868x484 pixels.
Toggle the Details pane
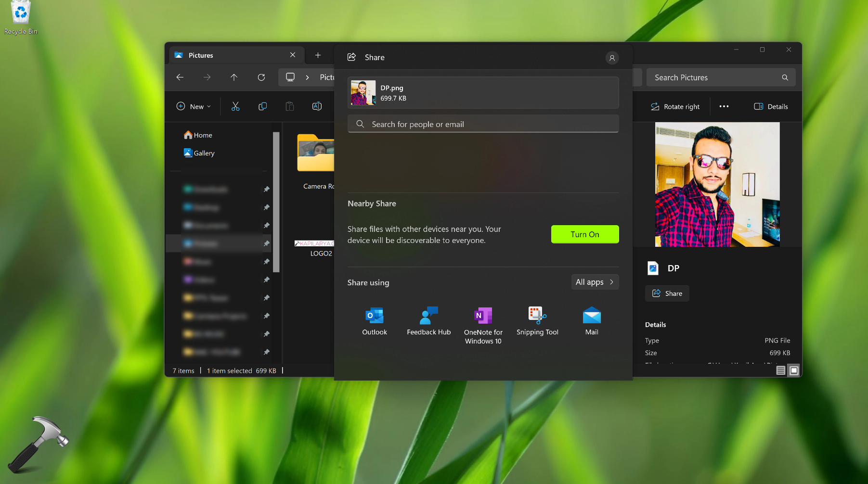(x=770, y=106)
